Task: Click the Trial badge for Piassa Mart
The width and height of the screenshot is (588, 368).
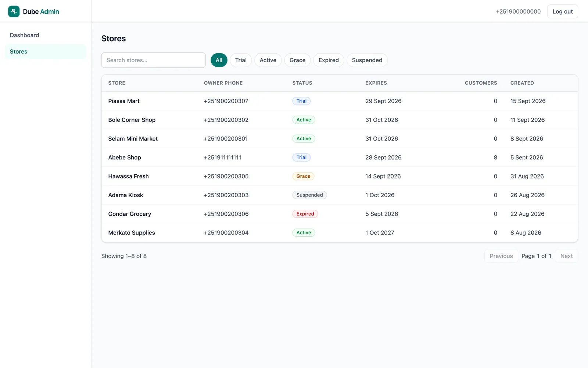Action: pyautogui.click(x=301, y=101)
